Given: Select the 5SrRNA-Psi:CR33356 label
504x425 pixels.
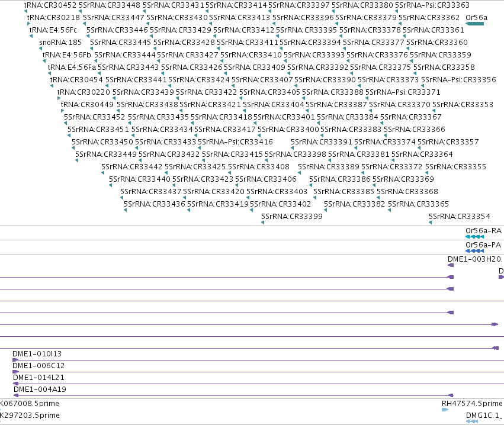Looking at the screenshot, I should pyautogui.click(x=458, y=79).
